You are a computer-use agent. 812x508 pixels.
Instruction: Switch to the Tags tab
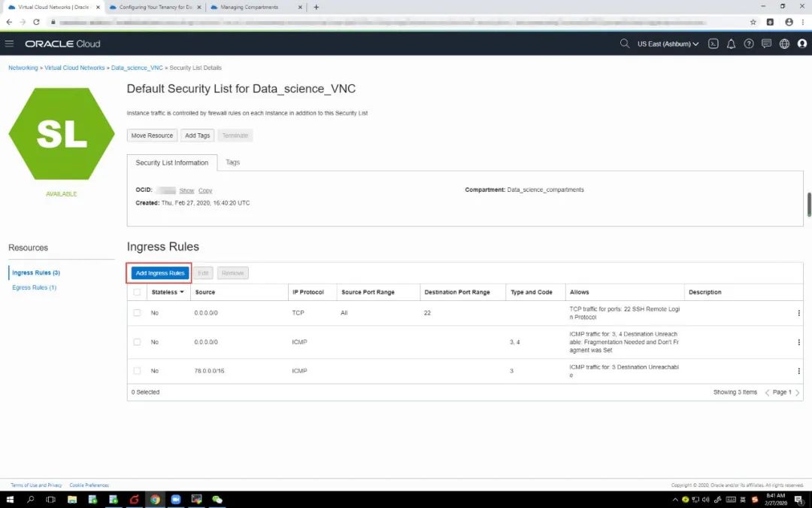(x=232, y=162)
